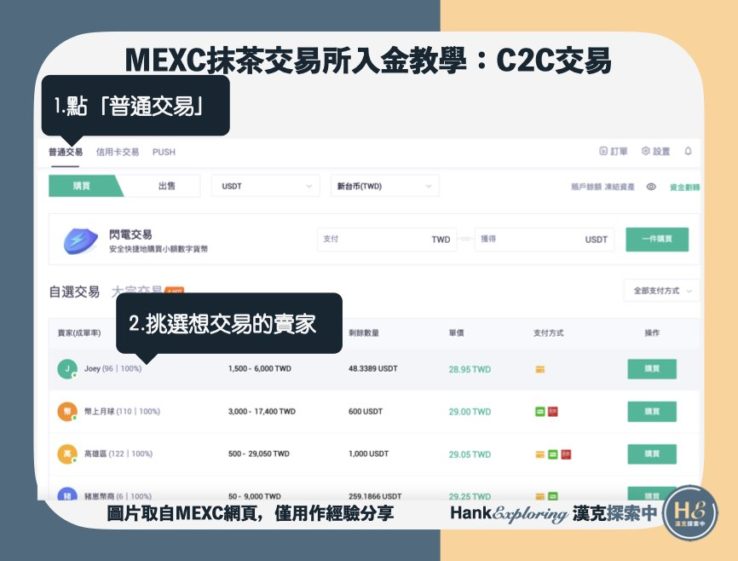This screenshot has height=561, width=738.
Task: Click the 賣家(成單率) column header
Action: [79, 333]
